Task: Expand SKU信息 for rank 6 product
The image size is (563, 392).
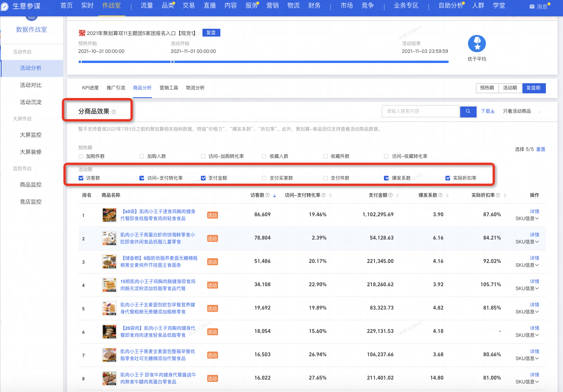Action: [x=527, y=335]
